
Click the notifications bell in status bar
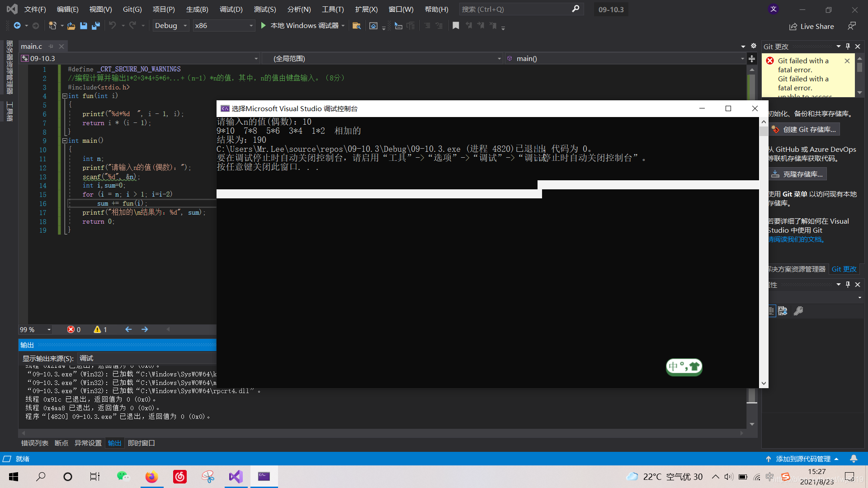click(854, 459)
